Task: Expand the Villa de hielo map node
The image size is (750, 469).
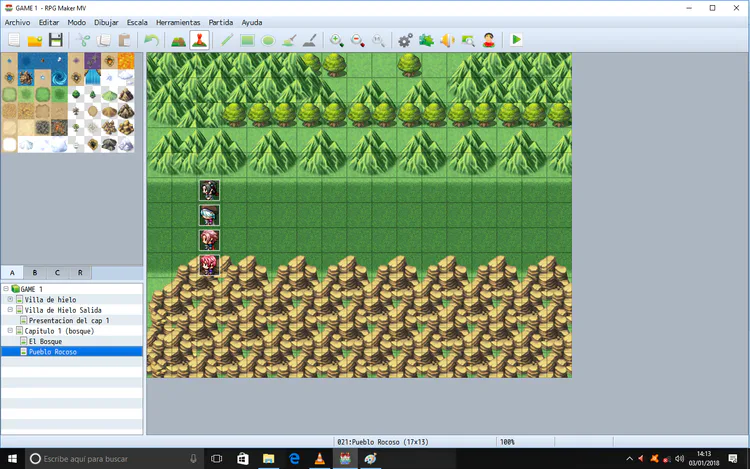Action: click(x=10, y=299)
